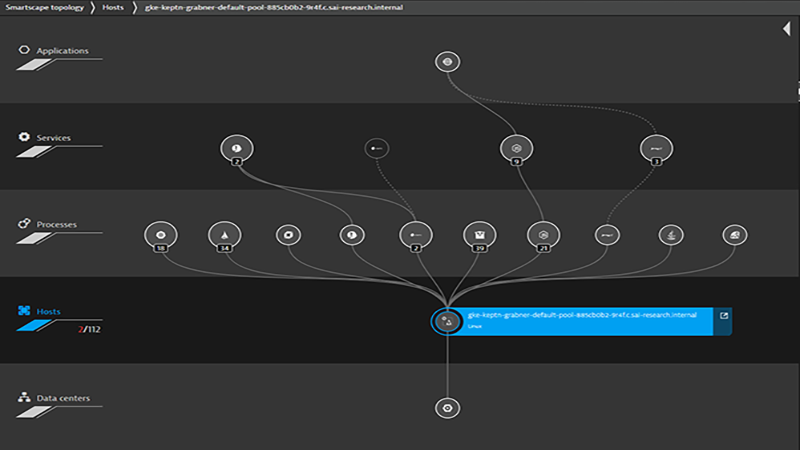The height and width of the screenshot is (450, 800).
Task: Click the process node labeled 21
Action: [543, 235]
